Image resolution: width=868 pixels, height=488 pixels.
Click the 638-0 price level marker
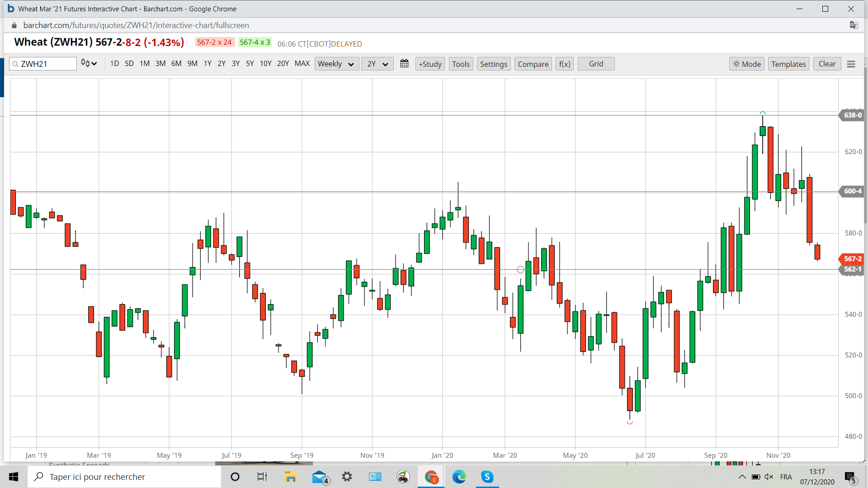tap(852, 115)
